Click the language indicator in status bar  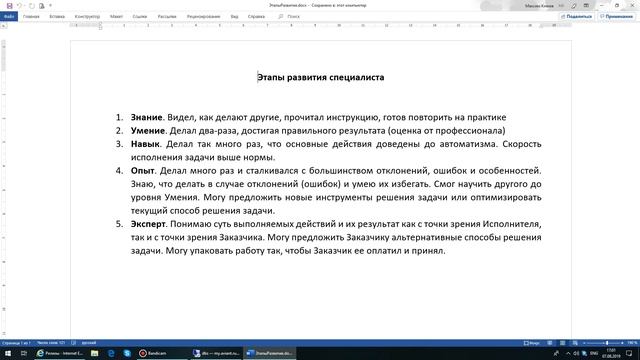[x=89, y=343]
